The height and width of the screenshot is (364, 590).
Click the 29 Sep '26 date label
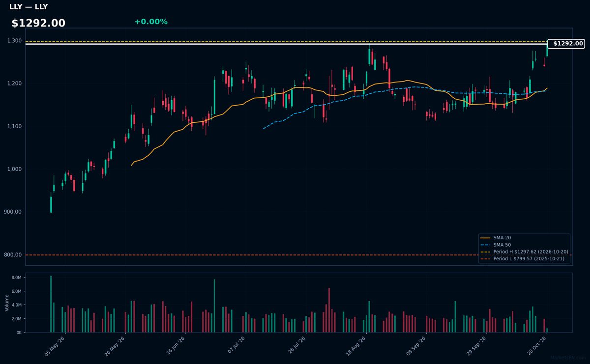point(476,346)
